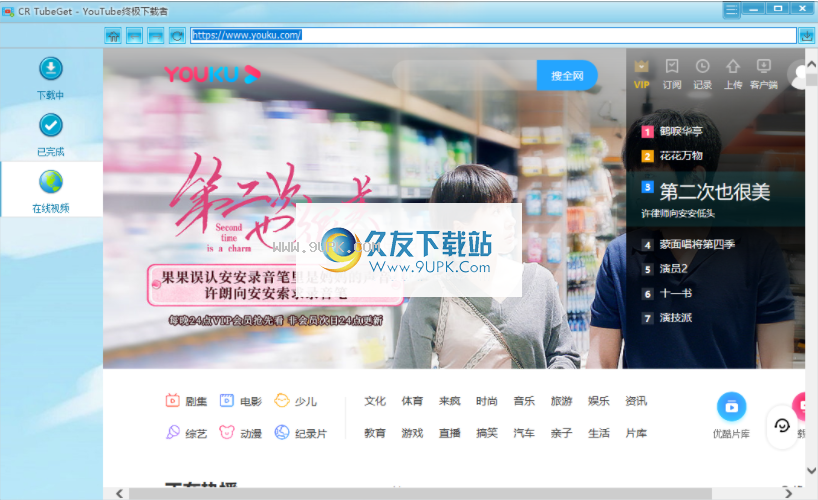Click the 搜全网 search button
Image resolution: width=818 pixels, height=500 pixels.
tap(567, 76)
